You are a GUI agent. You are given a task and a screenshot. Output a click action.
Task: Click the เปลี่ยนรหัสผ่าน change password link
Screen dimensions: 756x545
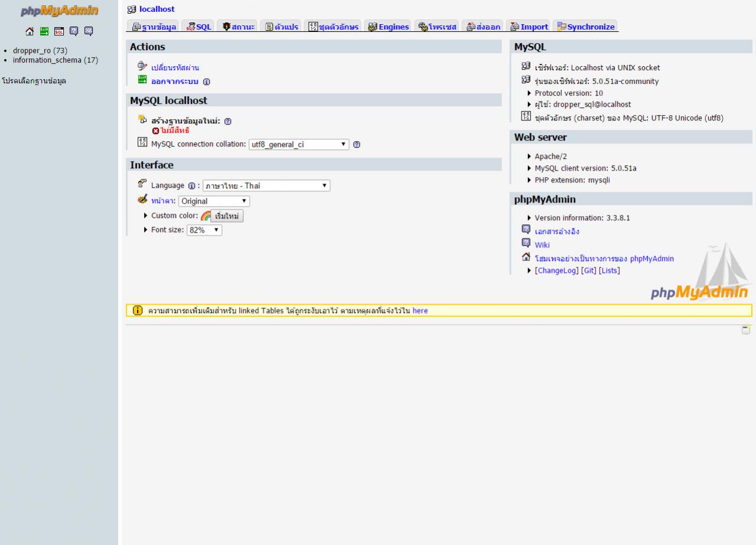(x=175, y=68)
